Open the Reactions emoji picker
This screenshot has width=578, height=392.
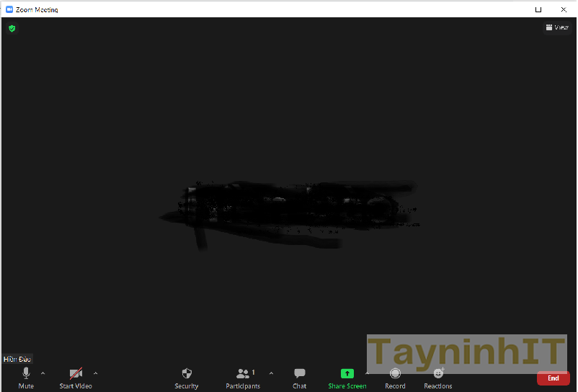(x=438, y=374)
